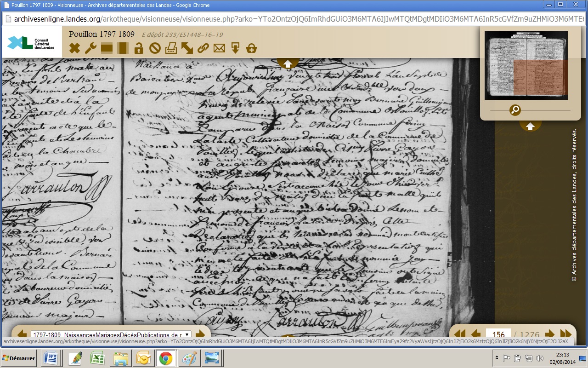
Task: Add the page to basket
Action: pos(251,48)
